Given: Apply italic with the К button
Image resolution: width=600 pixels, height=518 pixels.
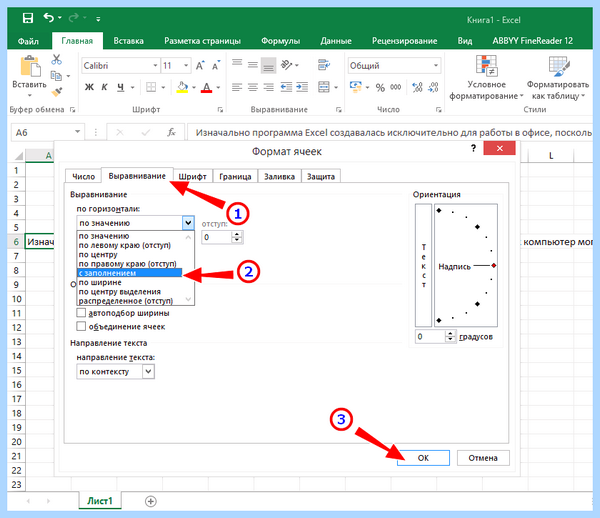Looking at the screenshot, I should tap(104, 87).
